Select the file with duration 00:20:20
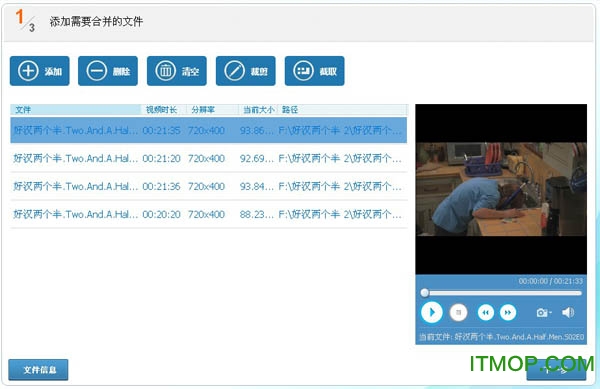The width and height of the screenshot is (600, 389). coord(209,214)
